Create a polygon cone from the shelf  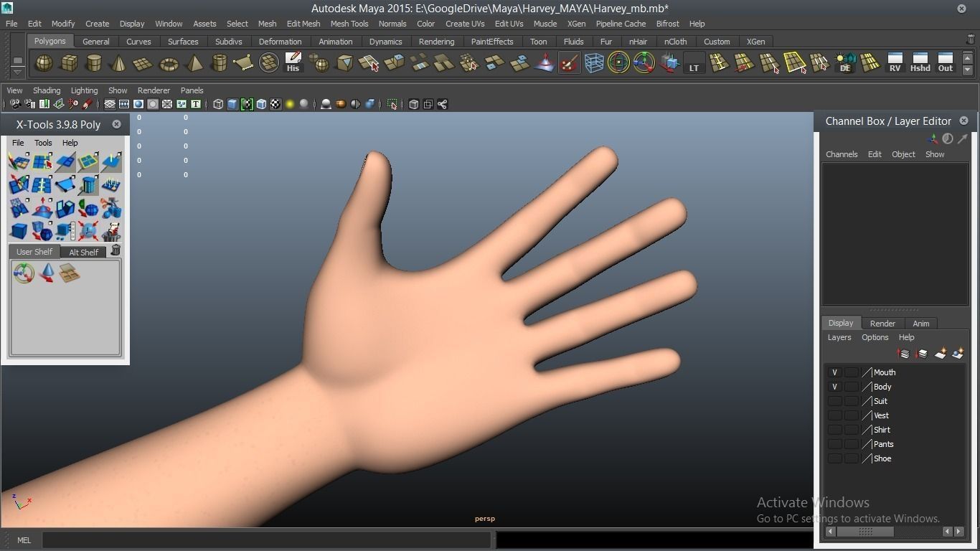[x=118, y=63]
